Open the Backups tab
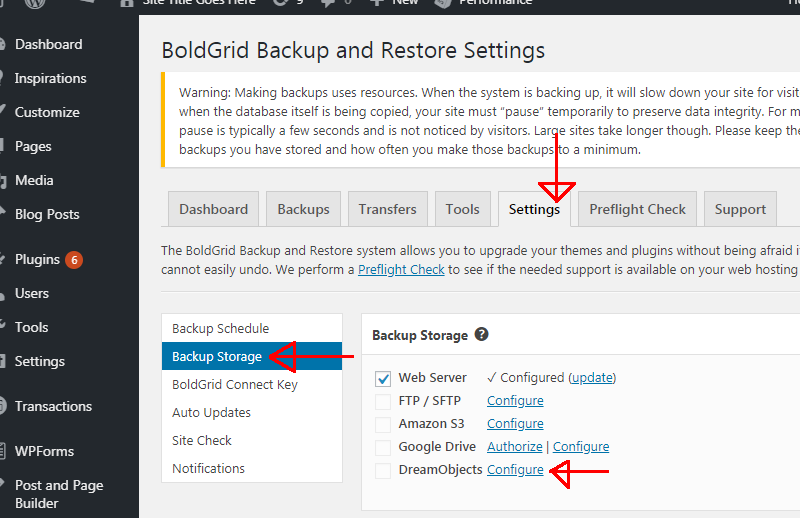Image resolution: width=800 pixels, height=518 pixels. click(304, 209)
